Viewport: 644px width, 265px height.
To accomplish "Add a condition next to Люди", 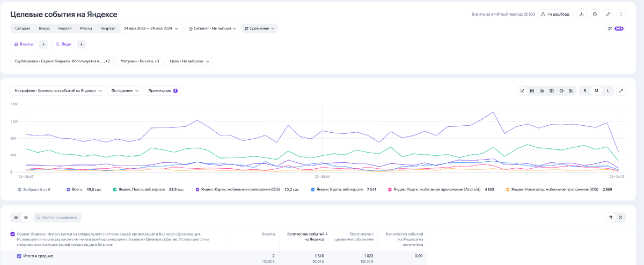I will click(x=81, y=44).
